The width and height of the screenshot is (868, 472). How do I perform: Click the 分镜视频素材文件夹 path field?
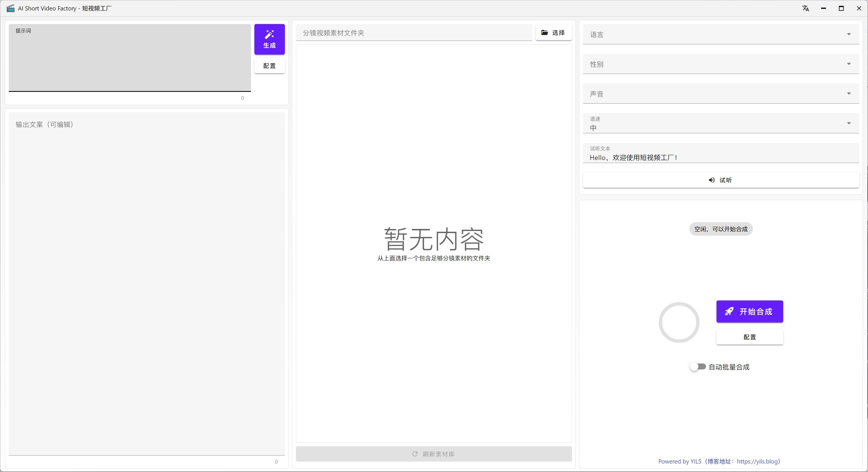point(414,33)
